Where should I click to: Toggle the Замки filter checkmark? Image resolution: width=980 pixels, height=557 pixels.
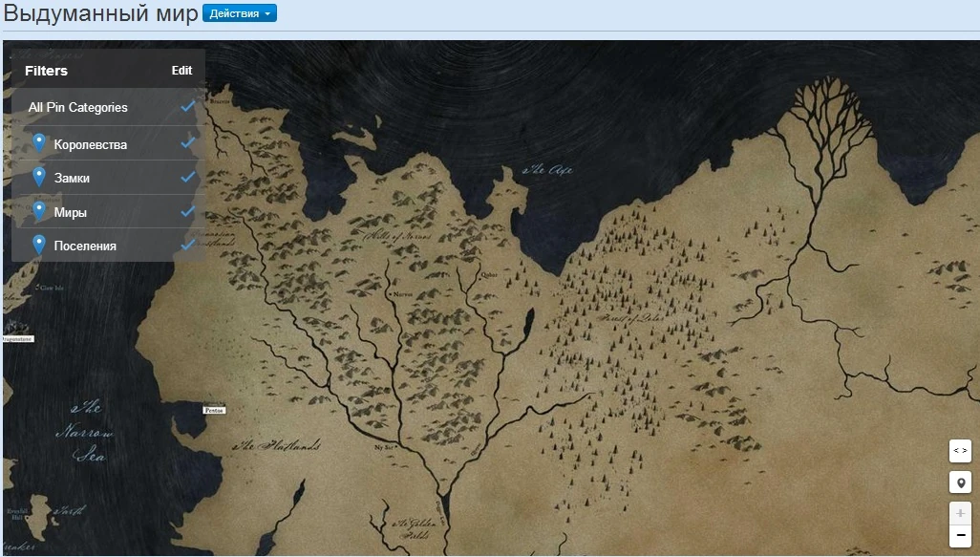[187, 178]
